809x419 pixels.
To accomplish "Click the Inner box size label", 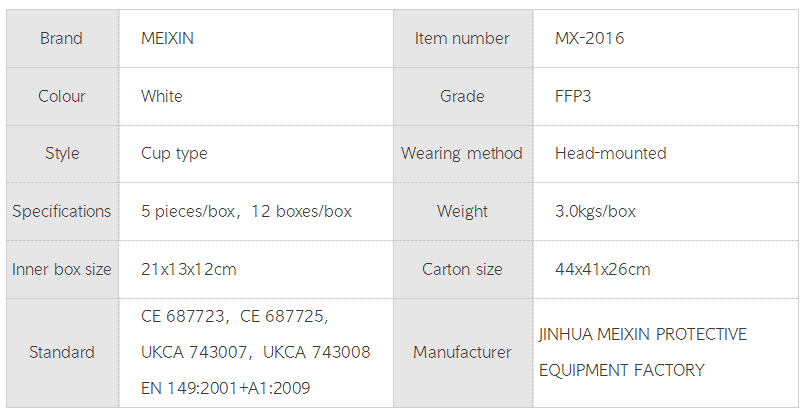I will (x=61, y=270).
